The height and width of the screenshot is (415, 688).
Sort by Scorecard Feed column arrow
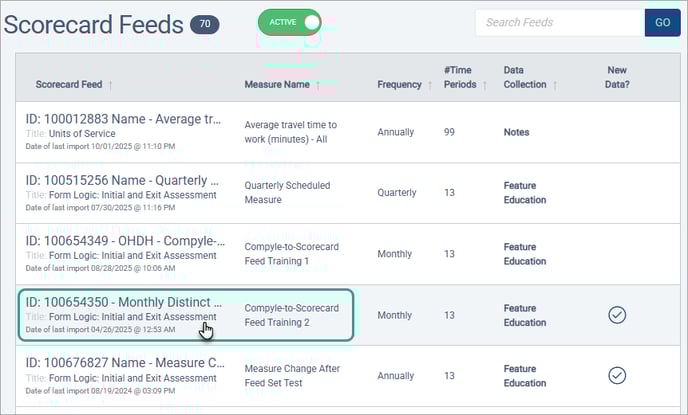coord(111,85)
